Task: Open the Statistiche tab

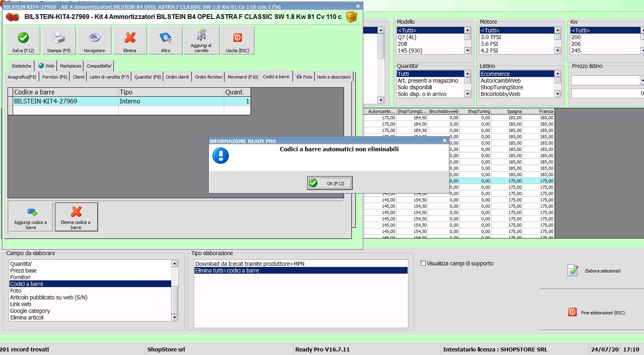Action: [x=21, y=66]
